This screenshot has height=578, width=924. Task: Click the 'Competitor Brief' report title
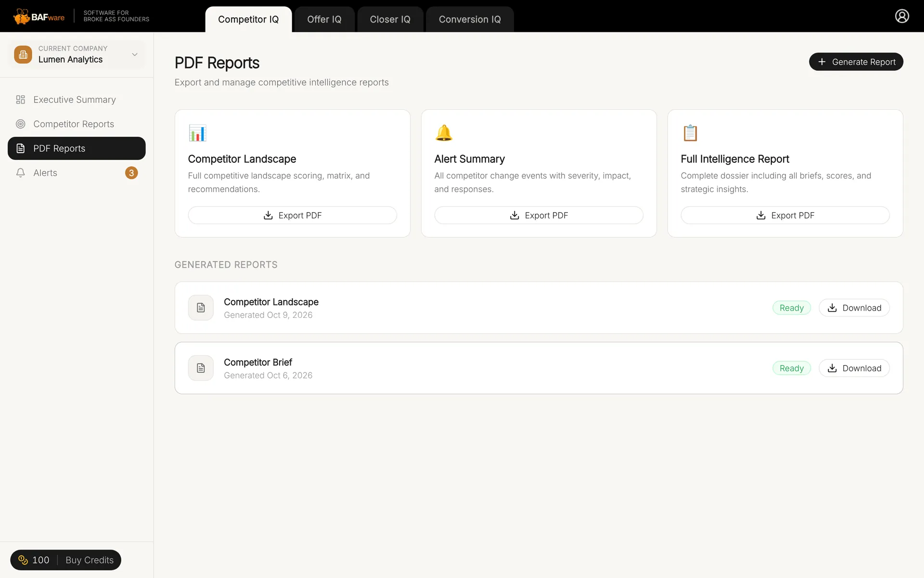tap(258, 362)
